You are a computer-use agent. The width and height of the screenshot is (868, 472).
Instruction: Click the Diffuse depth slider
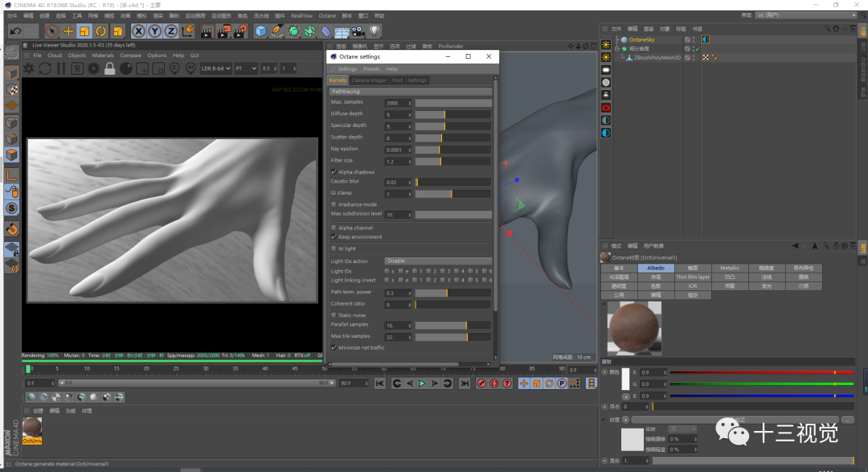point(452,115)
